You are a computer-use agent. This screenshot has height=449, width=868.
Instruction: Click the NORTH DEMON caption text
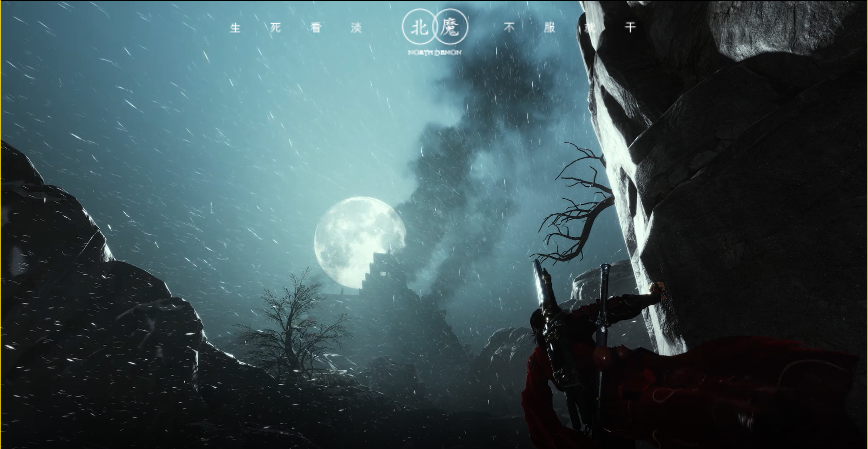click(x=435, y=53)
